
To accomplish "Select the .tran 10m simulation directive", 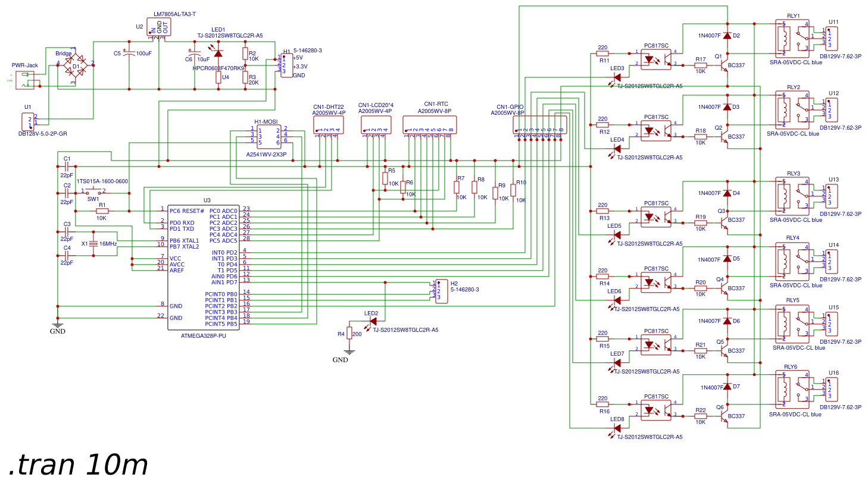I will point(78,465).
